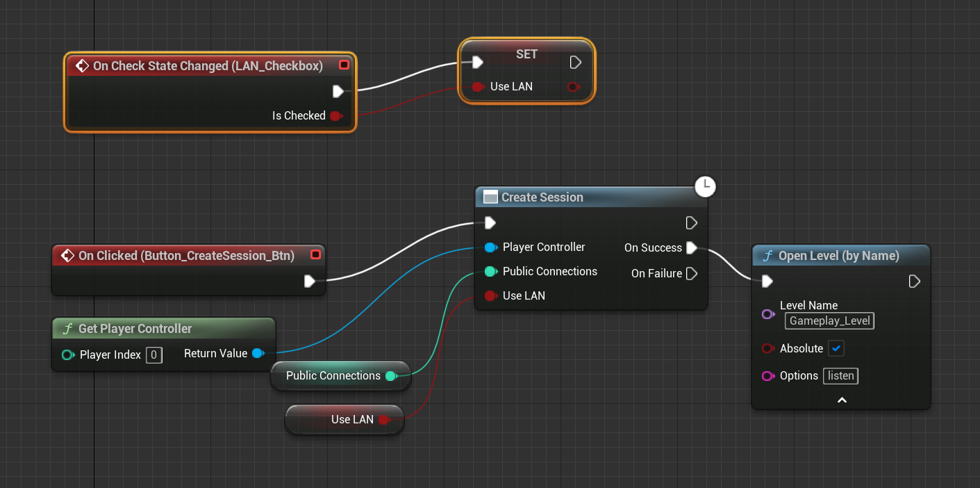Click the Options field showing listen
The height and width of the screenshot is (488, 980).
point(841,376)
